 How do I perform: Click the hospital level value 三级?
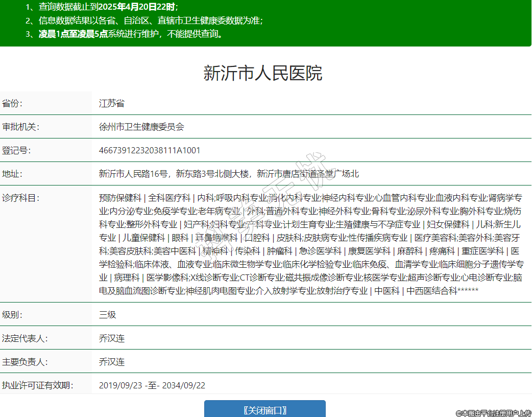(108, 315)
